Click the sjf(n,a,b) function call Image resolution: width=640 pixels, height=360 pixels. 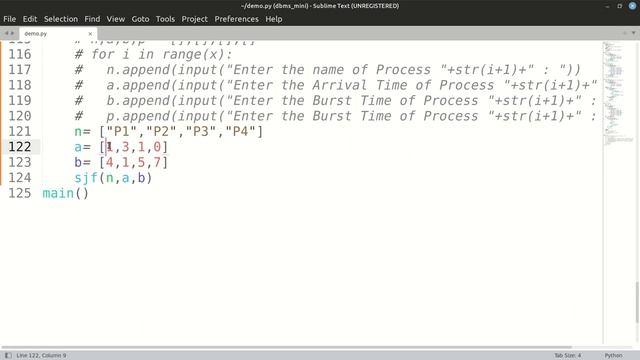click(113, 178)
